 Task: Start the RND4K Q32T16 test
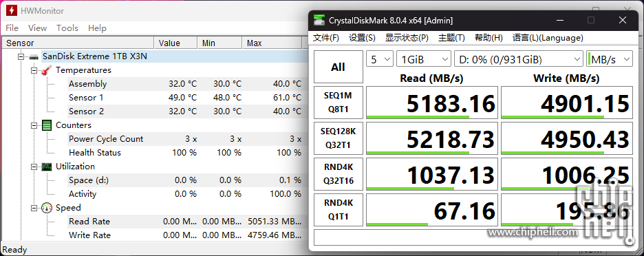pos(339,174)
